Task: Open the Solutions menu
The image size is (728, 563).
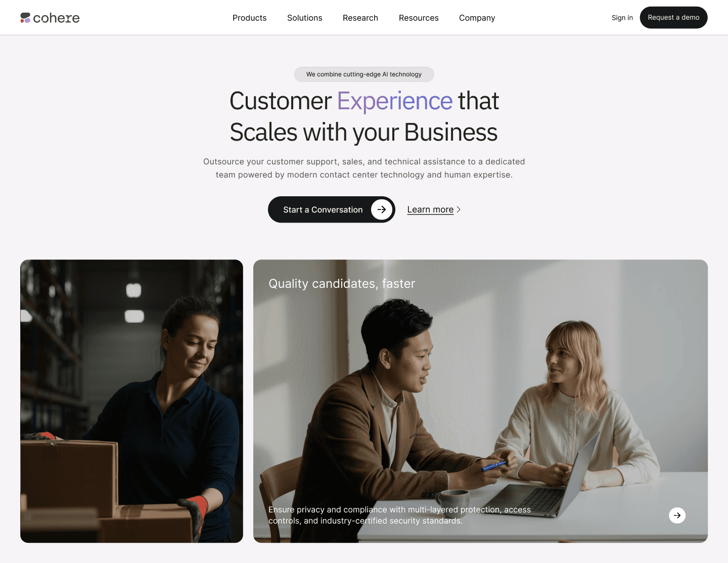Action: pyautogui.click(x=304, y=18)
